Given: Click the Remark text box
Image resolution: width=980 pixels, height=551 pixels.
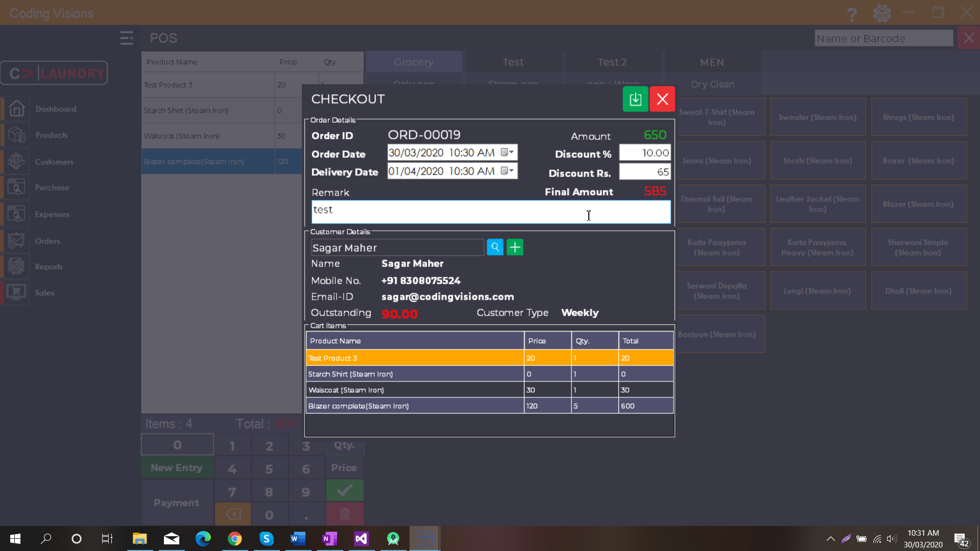Looking at the screenshot, I should pos(491,212).
